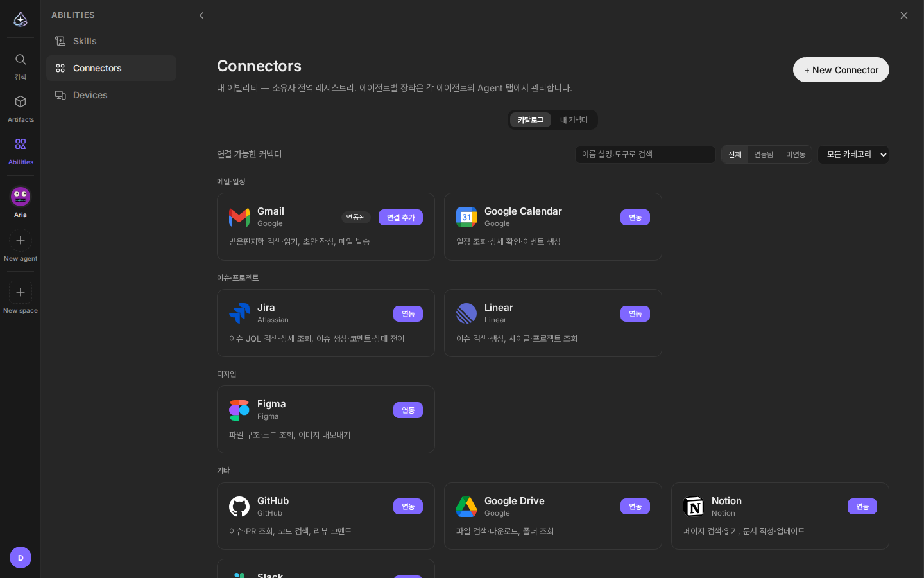The height and width of the screenshot is (578, 924).
Task: Click the New space plus icon
Action: pyautogui.click(x=21, y=292)
